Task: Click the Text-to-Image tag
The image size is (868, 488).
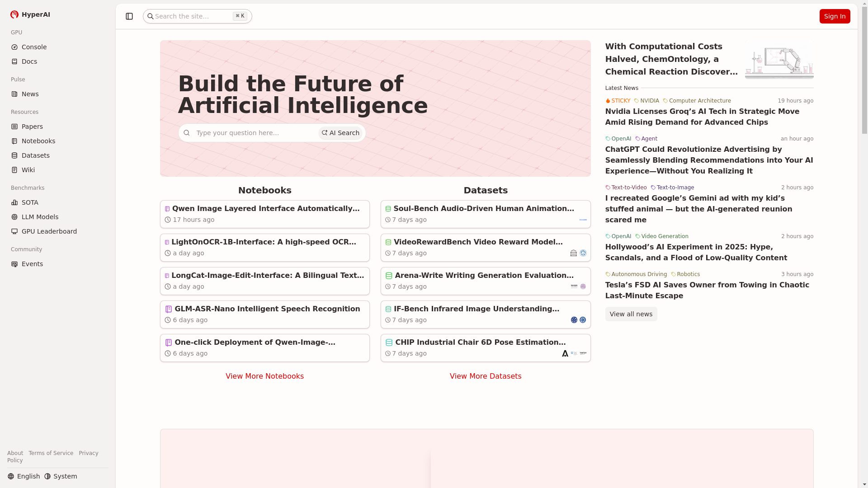Action: click(x=672, y=188)
